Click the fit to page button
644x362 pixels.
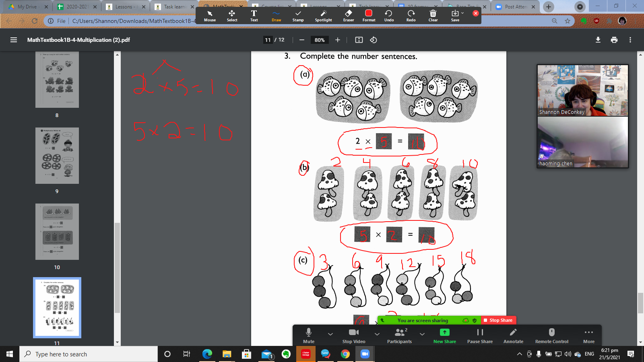tap(359, 40)
